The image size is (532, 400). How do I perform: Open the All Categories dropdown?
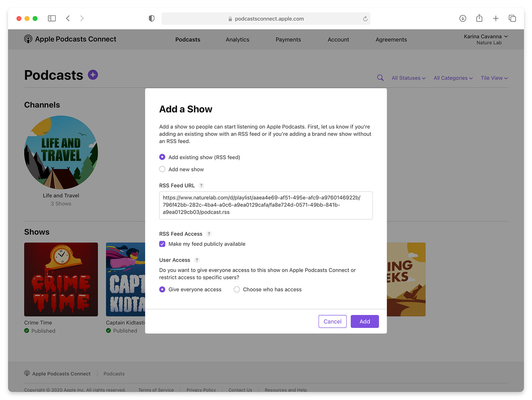tap(453, 78)
